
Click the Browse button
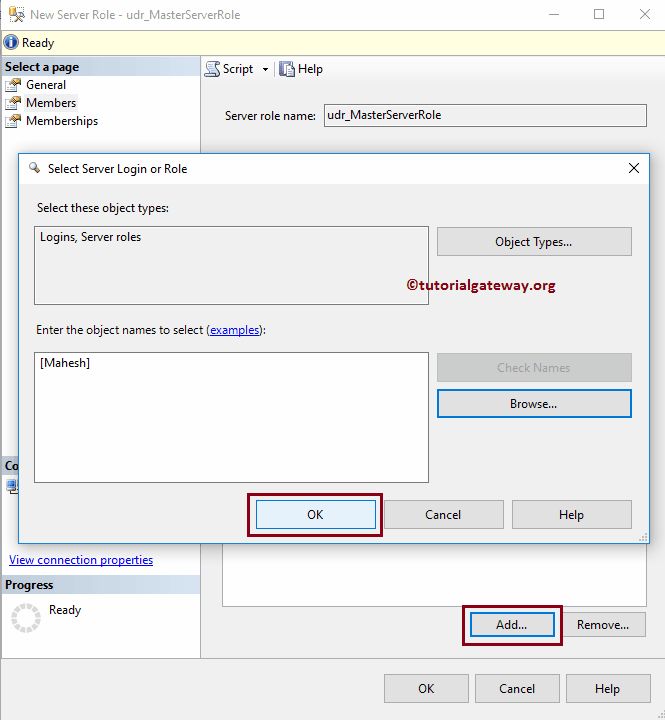coord(534,404)
